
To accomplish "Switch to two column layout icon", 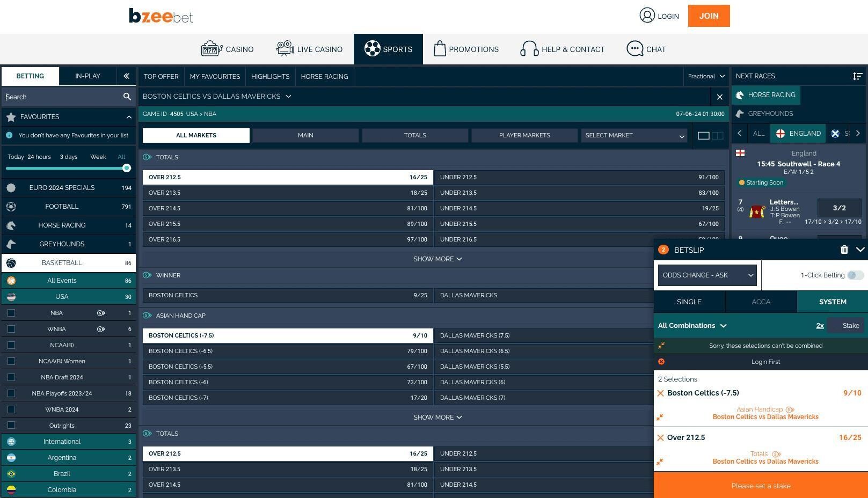I will pos(717,136).
